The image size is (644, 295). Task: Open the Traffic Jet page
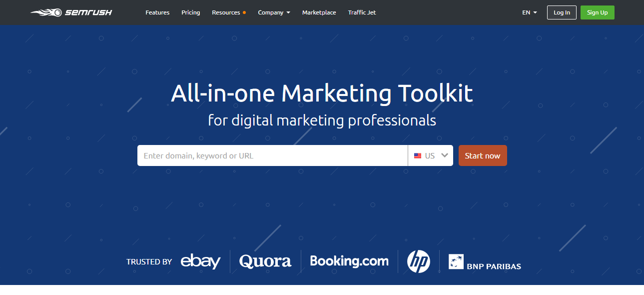(362, 12)
